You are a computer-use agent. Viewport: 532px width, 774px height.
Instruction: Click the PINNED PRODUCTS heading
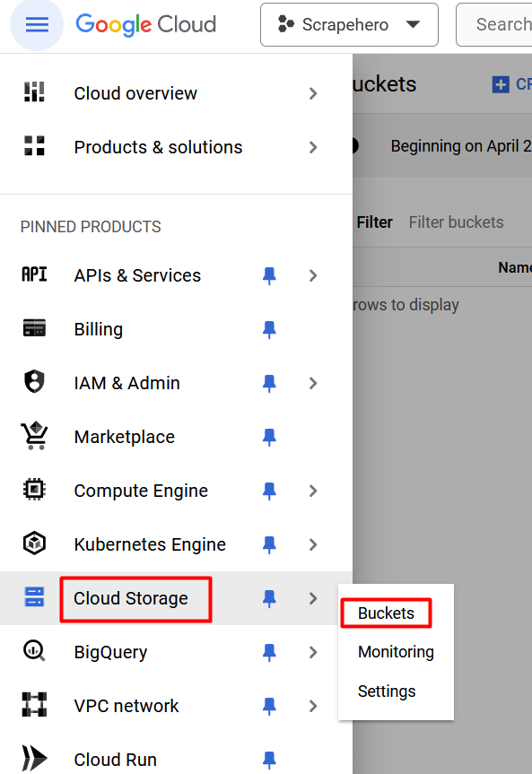(x=91, y=227)
